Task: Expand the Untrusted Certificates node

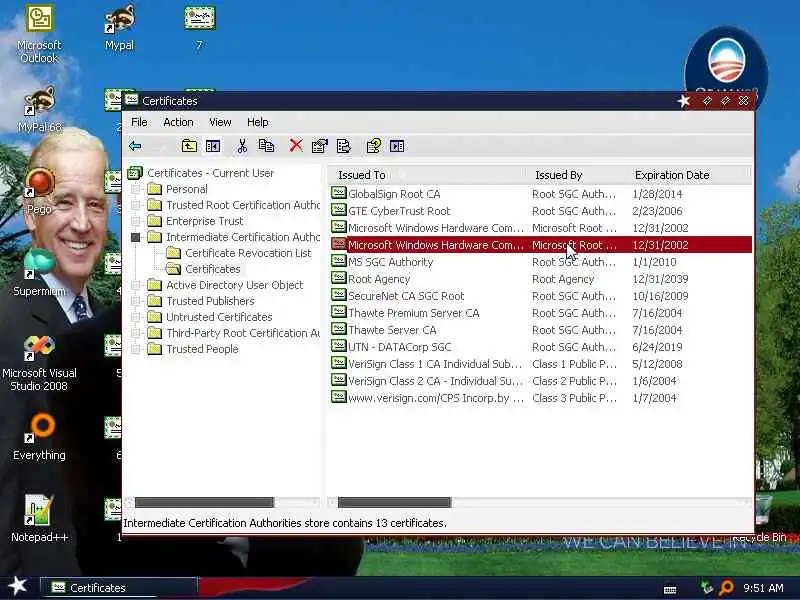Action: 135,317
